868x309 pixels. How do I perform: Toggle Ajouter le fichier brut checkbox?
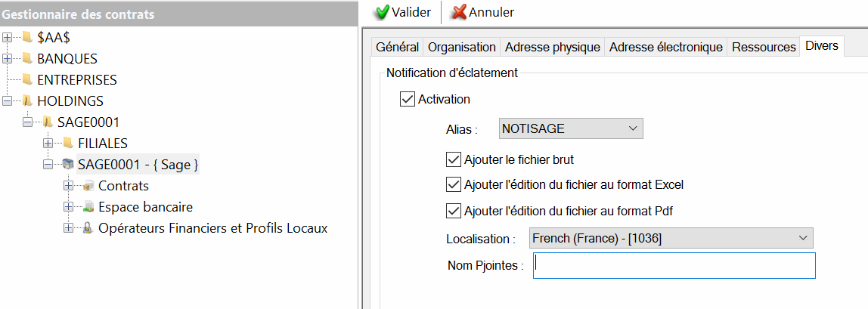point(454,159)
